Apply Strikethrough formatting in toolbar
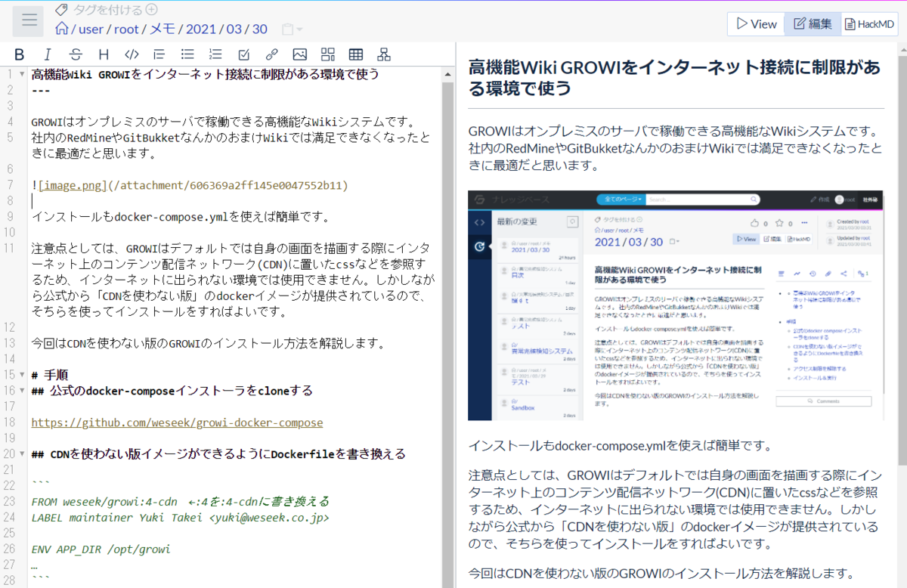Image resolution: width=907 pixels, height=588 pixels. (76, 54)
